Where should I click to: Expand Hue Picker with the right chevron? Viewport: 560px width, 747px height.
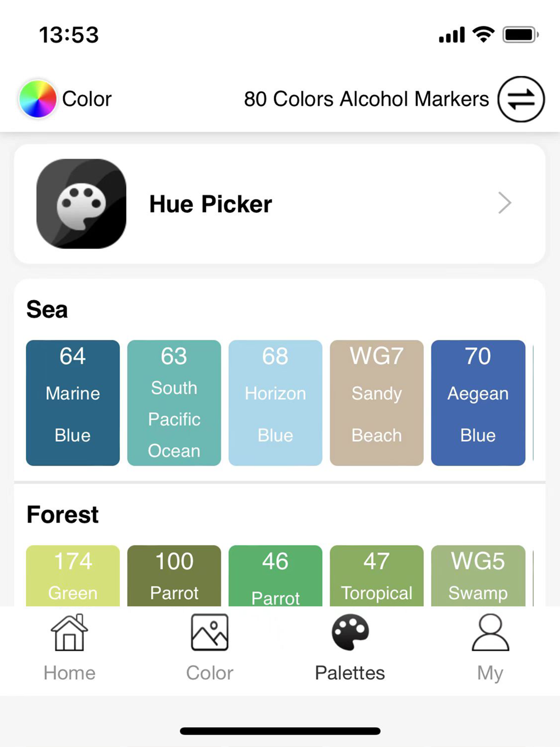(505, 203)
